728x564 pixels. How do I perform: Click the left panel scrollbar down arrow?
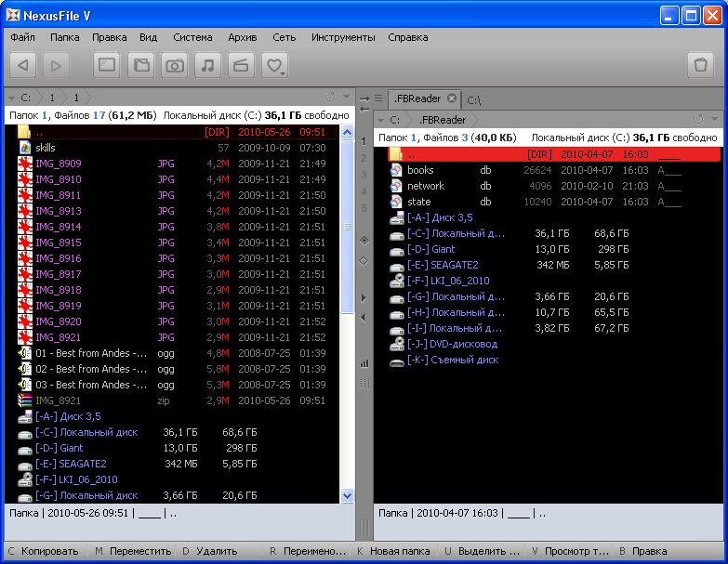tap(348, 496)
